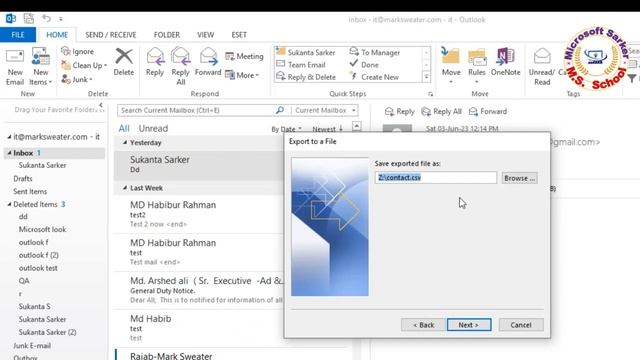The height and width of the screenshot is (360, 640).
Task: Click the Save exported file as field
Action: tap(436, 178)
